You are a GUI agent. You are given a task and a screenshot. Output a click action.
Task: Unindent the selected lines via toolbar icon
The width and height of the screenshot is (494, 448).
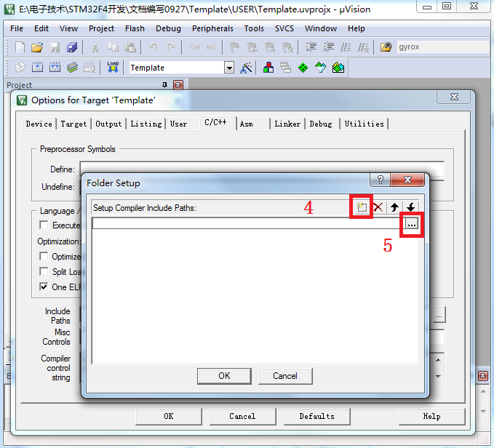pyautogui.click(x=329, y=47)
